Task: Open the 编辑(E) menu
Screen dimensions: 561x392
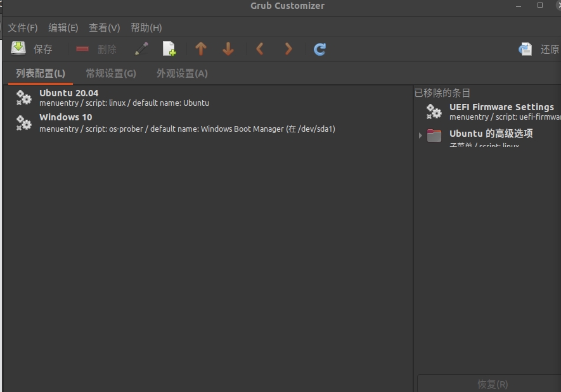Action: [x=63, y=27]
